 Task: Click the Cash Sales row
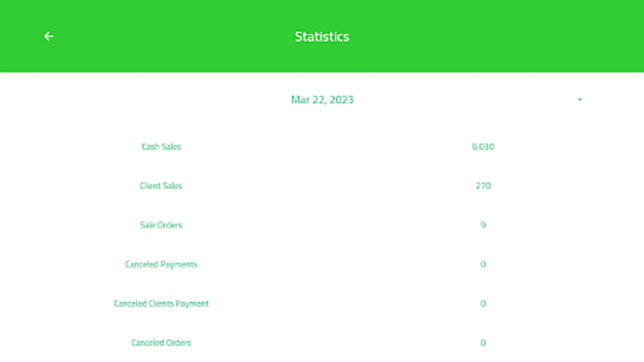(x=322, y=146)
